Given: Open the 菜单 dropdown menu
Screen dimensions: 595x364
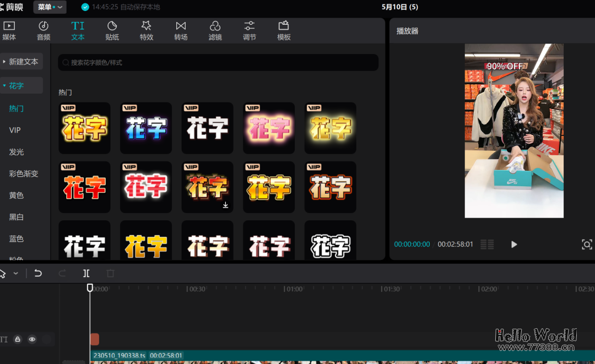Looking at the screenshot, I should (49, 7).
